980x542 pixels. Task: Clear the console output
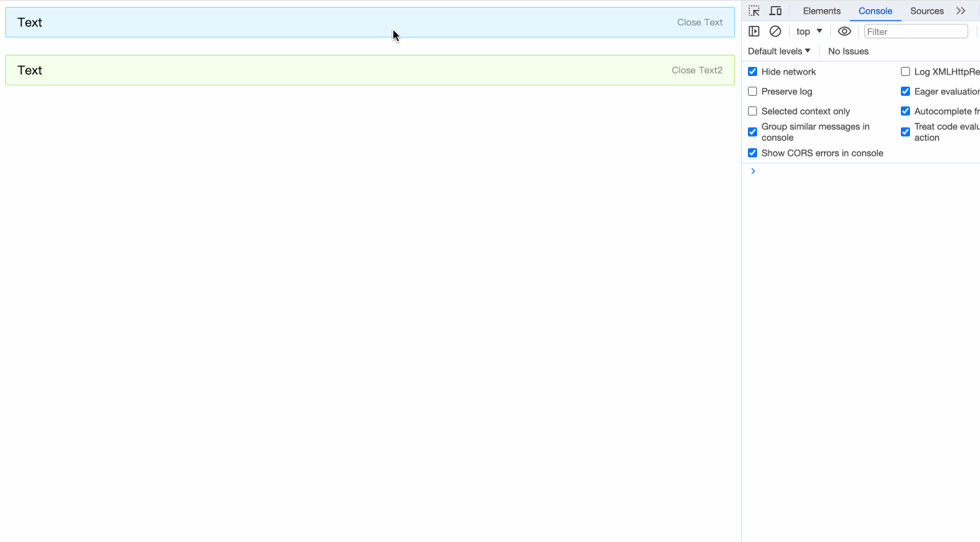coord(775,31)
